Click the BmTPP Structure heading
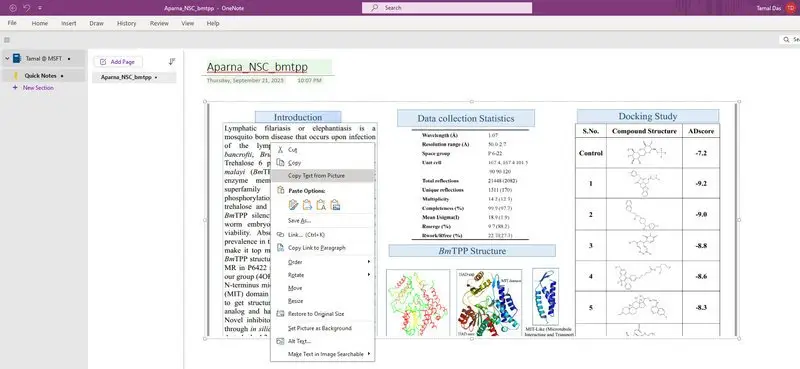800x369 pixels. point(472,251)
